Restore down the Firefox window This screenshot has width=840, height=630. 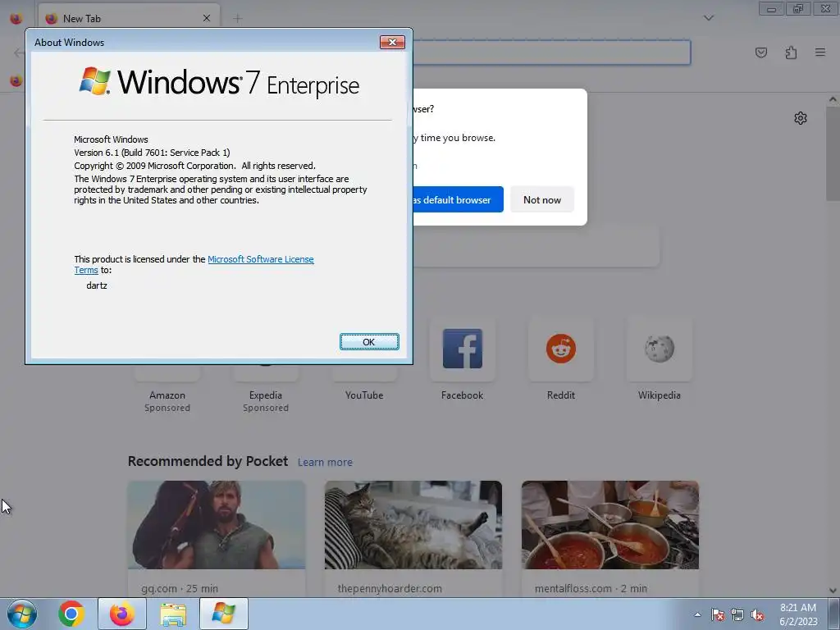[x=798, y=8]
